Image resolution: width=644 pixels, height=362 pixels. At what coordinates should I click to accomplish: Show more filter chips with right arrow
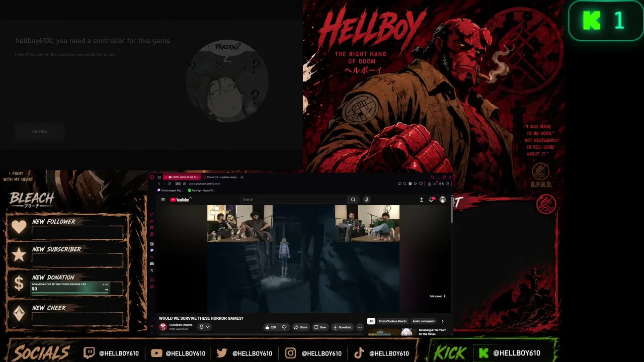pyautogui.click(x=443, y=321)
